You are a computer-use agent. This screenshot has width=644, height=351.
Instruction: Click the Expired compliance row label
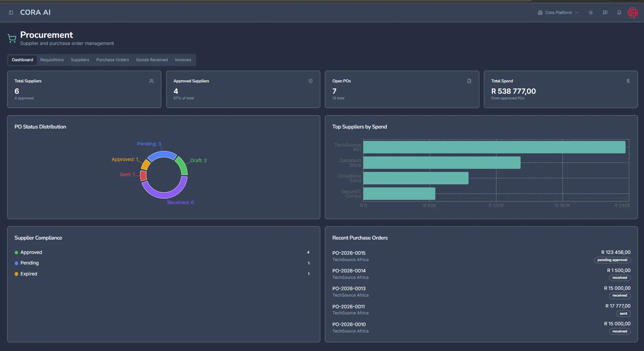tap(29, 274)
